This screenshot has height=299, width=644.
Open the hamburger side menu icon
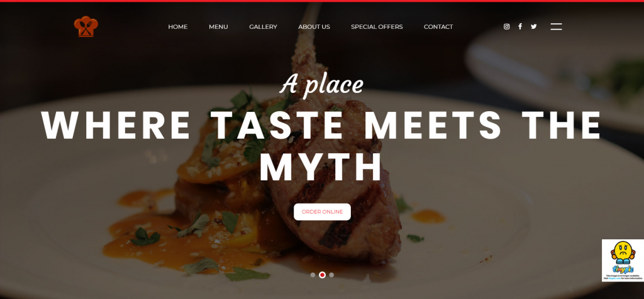click(x=556, y=26)
